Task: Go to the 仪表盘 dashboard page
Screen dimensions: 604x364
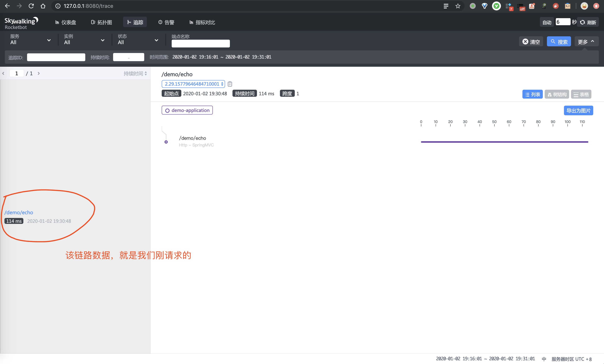Action: pos(65,22)
